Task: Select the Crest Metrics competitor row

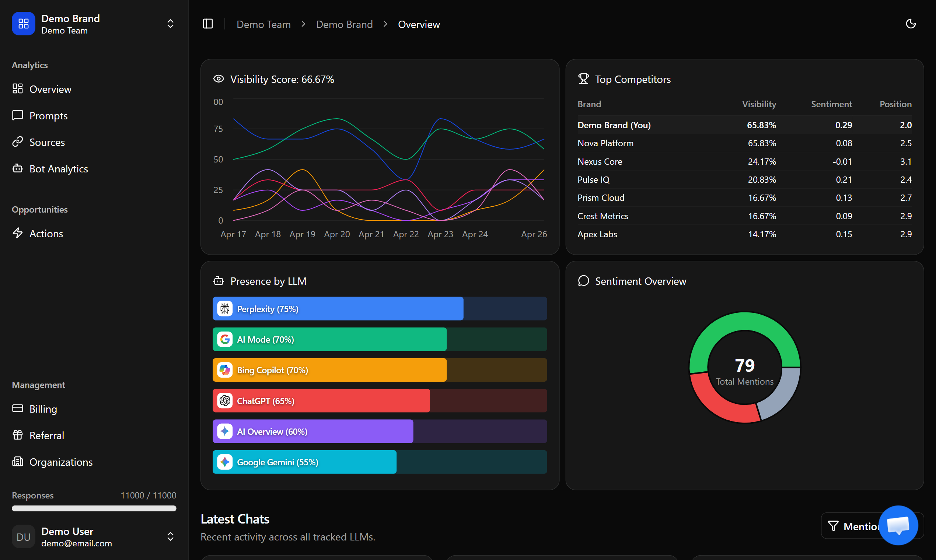Action: (745, 216)
